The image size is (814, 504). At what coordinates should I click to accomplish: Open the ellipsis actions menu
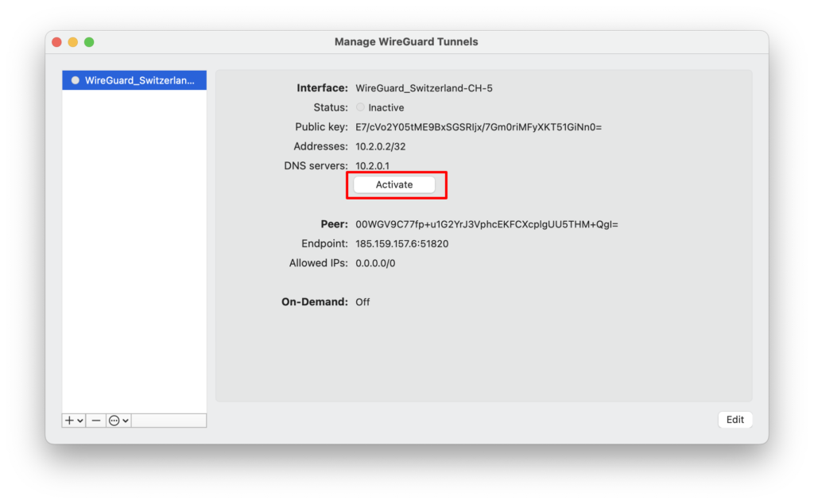point(119,421)
